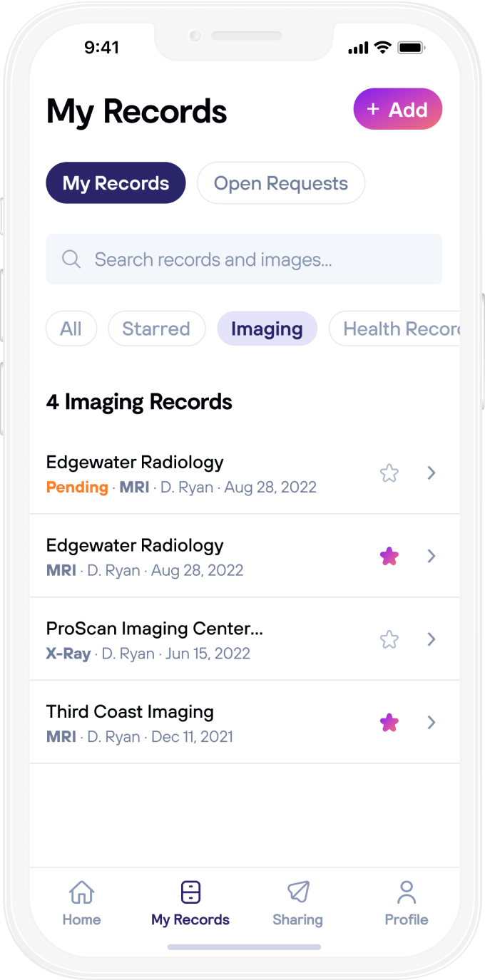Unstar the Third Coast Imaging record
Viewport: 485px width, 980px height.
389,722
